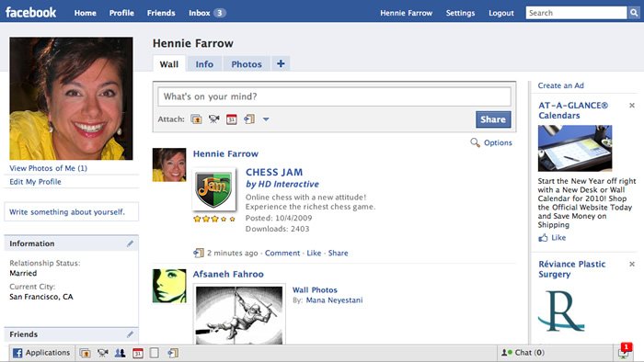Open more attachment options dropdown arrow

click(x=266, y=119)
